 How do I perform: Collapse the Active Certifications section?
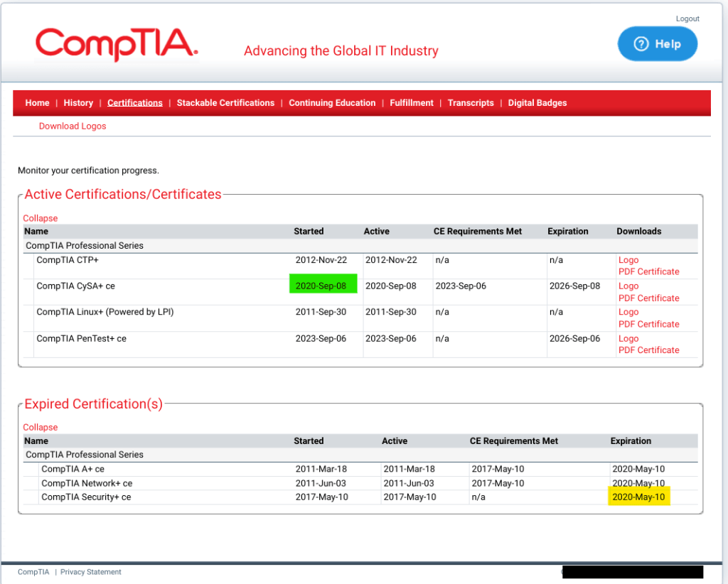(41, 218)
